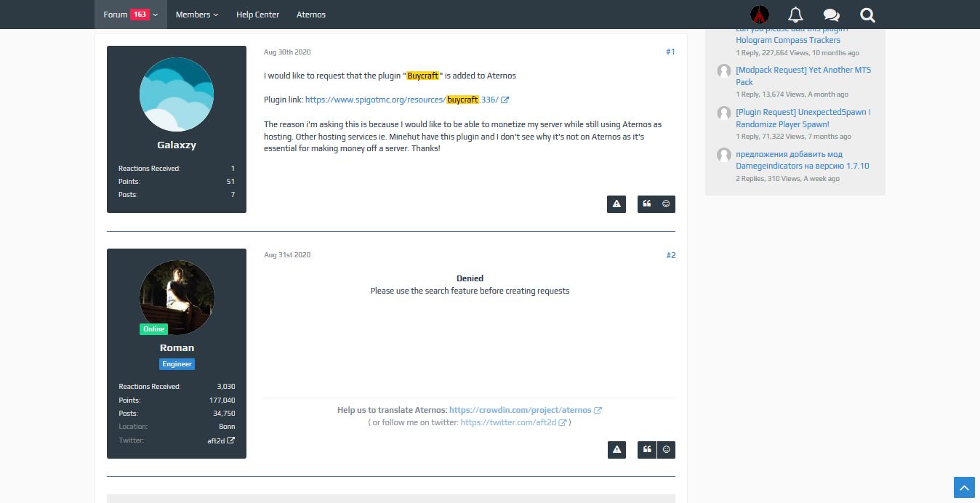Screen dimensions: 980x503
Task: Click Roman's avatar photo
Action: [177, 298]
